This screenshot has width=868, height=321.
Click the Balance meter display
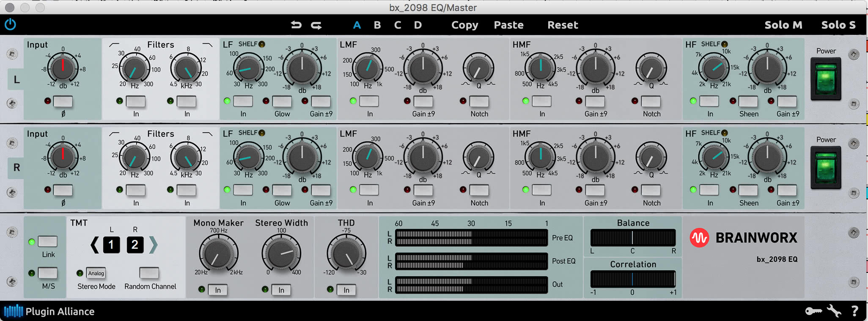point(633,238)
